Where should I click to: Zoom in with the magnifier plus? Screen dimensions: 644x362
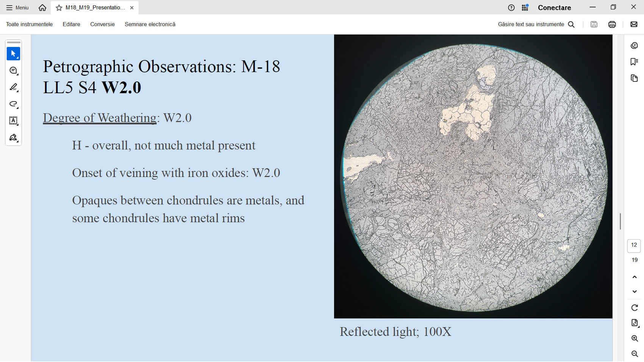[635, 338]
